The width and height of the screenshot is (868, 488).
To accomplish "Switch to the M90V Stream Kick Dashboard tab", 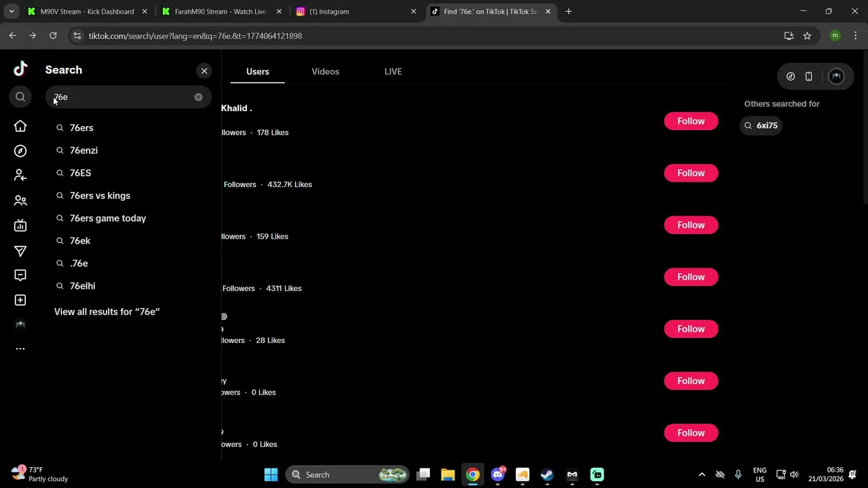I will point(85,12).
